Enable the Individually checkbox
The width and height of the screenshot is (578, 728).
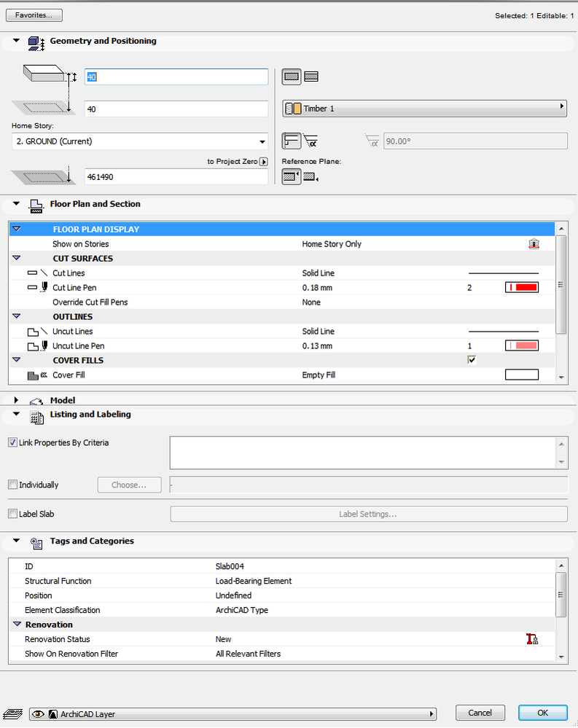[12, 485]
